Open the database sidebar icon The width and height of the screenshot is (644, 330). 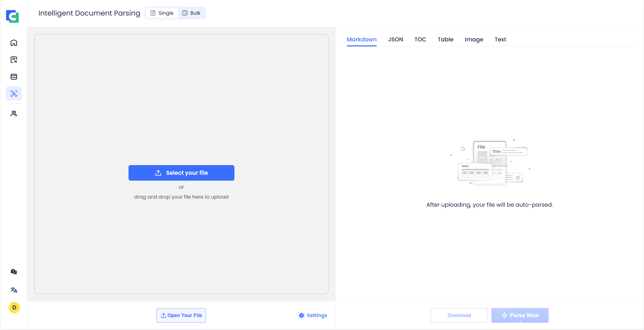pos(14,77)
